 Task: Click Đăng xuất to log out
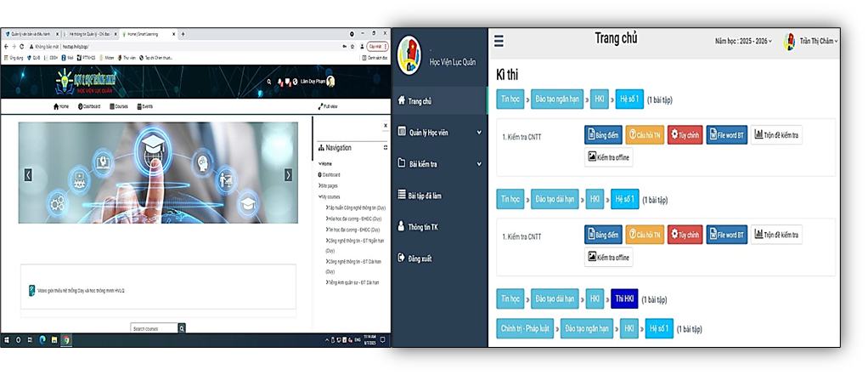[425, 259]
